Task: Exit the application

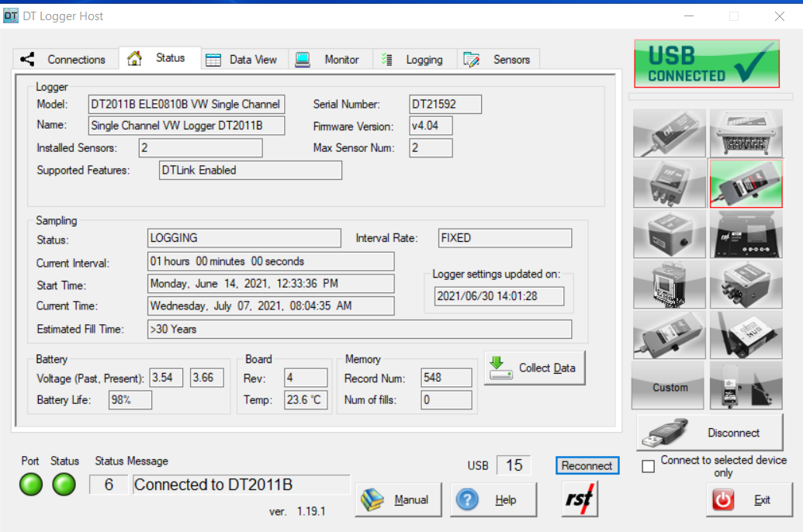Action: (749, 499)
